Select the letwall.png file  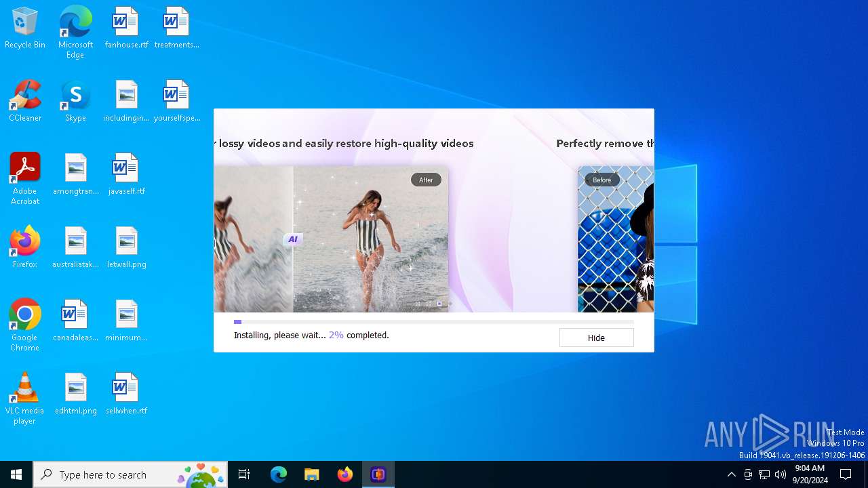tap(126, 248)
